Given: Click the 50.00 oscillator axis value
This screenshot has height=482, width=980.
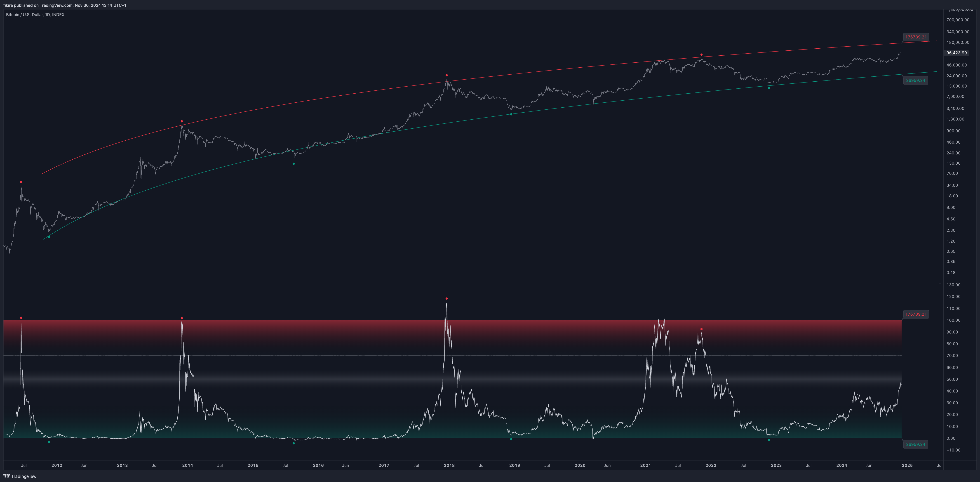Looking at the screenshot, I should pos(952,379).
